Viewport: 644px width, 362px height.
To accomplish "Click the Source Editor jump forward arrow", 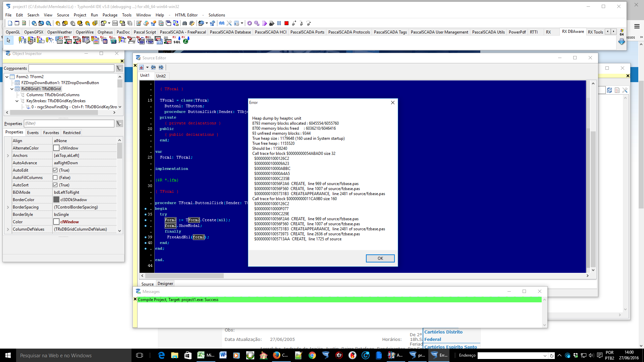I will pyautogui.click(x=161, y=67).
